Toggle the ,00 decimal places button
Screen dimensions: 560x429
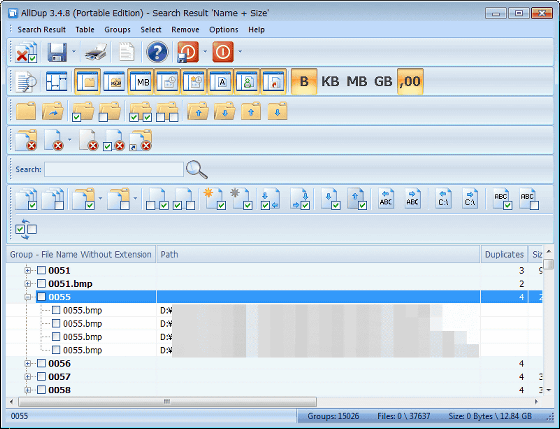click(x=410, y=82)
